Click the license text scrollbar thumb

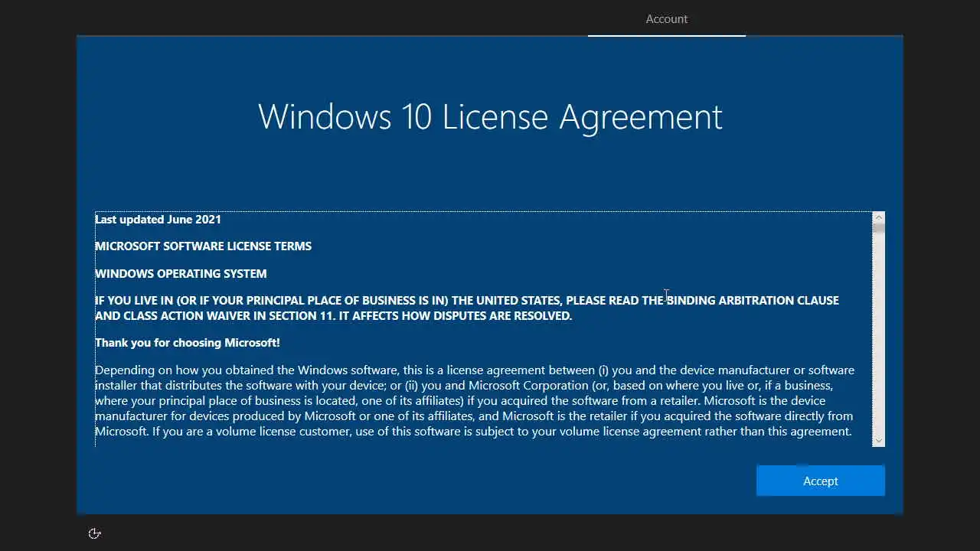click(x=878, y=228)
